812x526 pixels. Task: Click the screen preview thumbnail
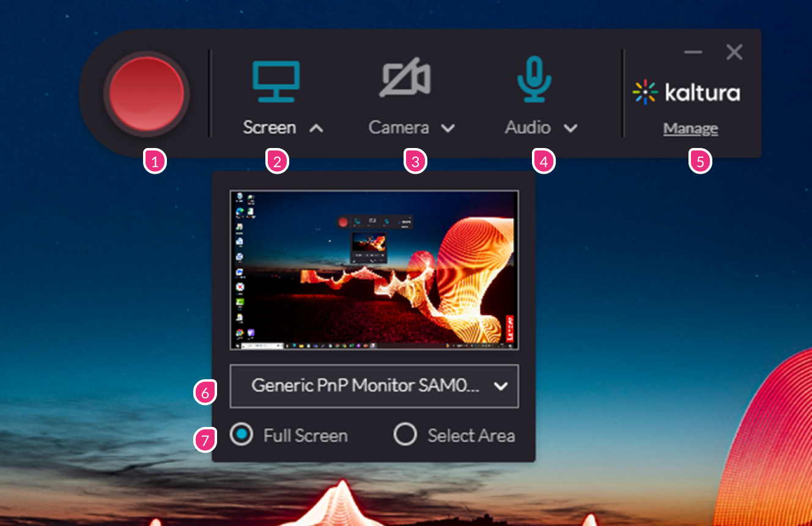click(x=374, y=270)
